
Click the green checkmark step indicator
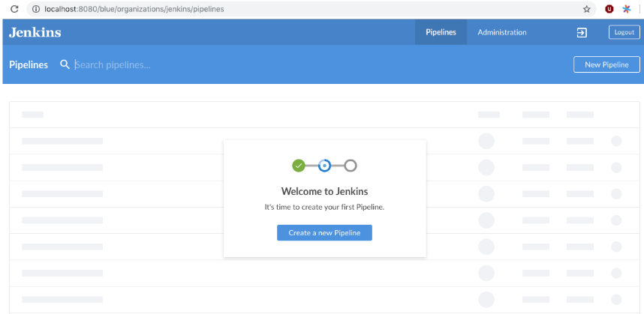(x=299, y=166)
